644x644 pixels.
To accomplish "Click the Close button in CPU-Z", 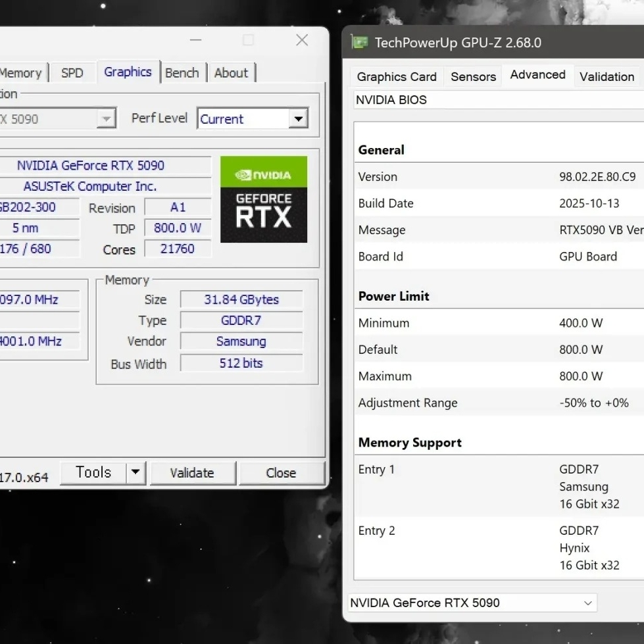I will (x=281, y=473).
